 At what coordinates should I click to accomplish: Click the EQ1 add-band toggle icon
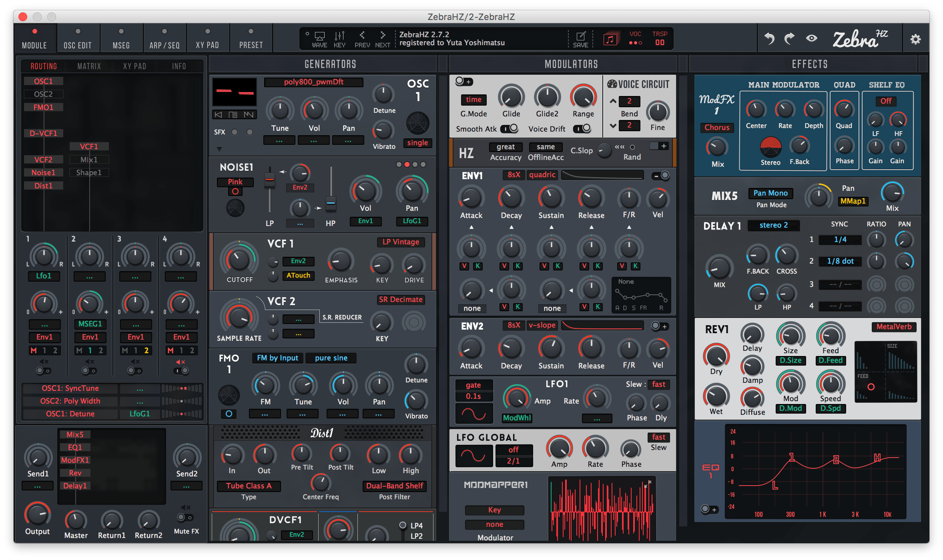(709, 509)
